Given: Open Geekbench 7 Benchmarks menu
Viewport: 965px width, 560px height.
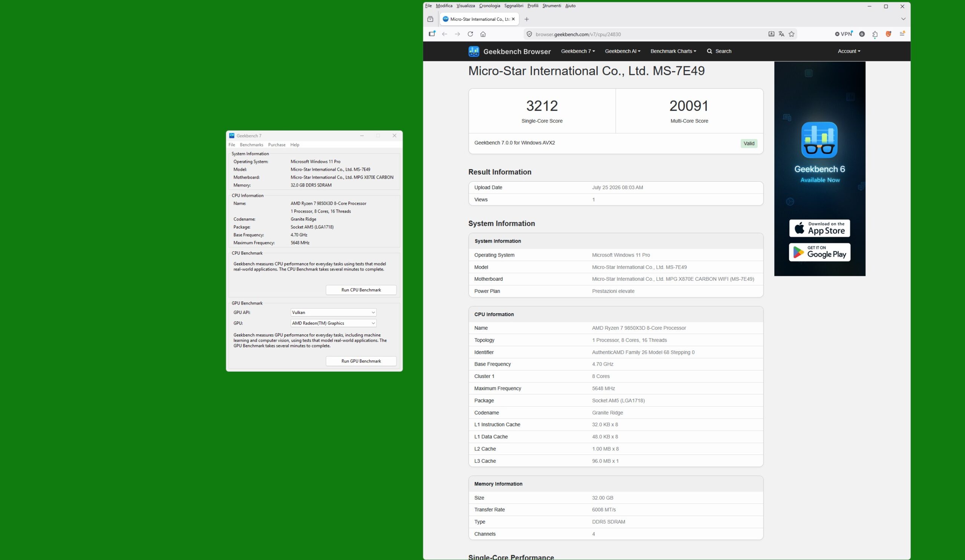Looking at the screenshot, I should point(251,145).
